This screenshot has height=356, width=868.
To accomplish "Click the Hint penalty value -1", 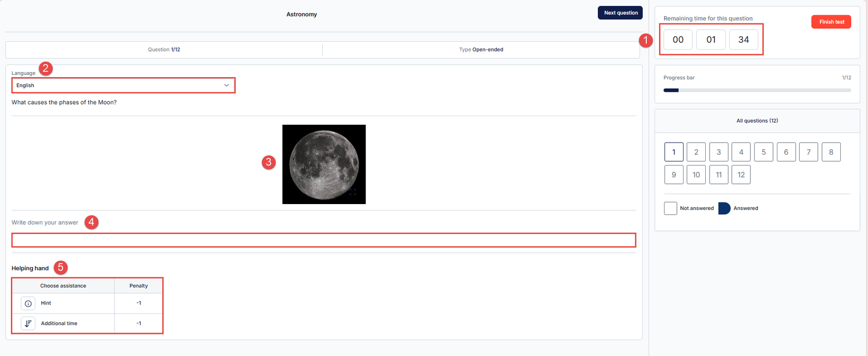I will (x=139, y=303).
